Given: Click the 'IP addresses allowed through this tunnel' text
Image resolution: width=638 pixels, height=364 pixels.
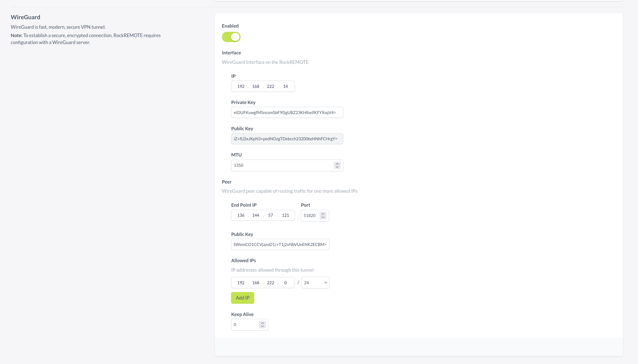Looking at the screenshot, I should [x=272, y=270].
